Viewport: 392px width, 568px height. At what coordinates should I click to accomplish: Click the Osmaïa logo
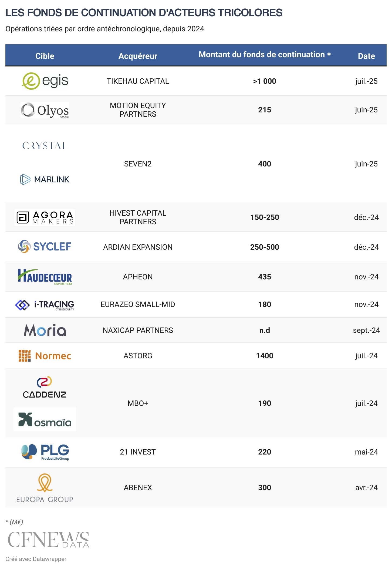45,419
